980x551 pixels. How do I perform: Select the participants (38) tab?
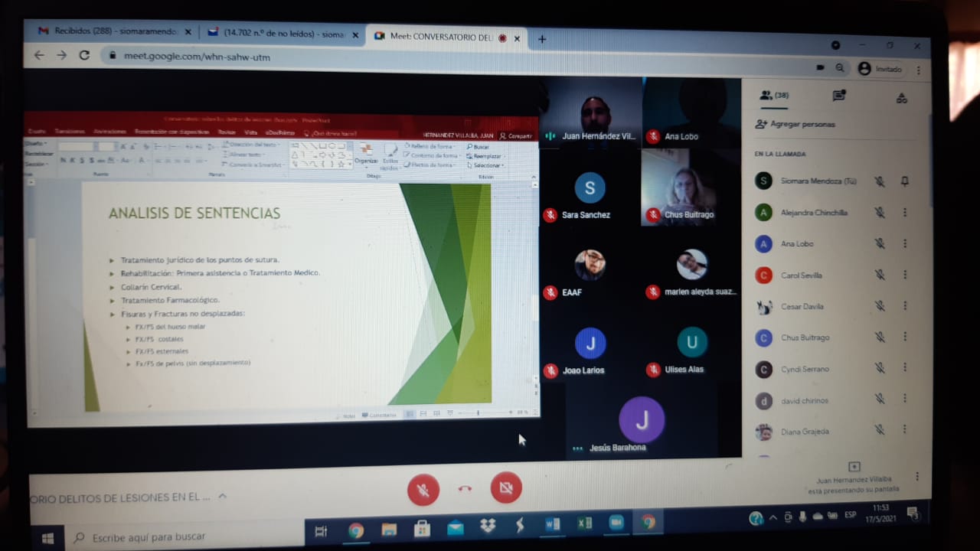(773, 96)
